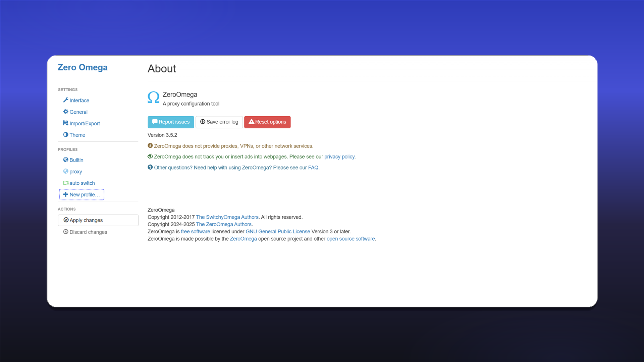
Task: Click the blue Omega logo icon
Action: click(x=154, y=97)
